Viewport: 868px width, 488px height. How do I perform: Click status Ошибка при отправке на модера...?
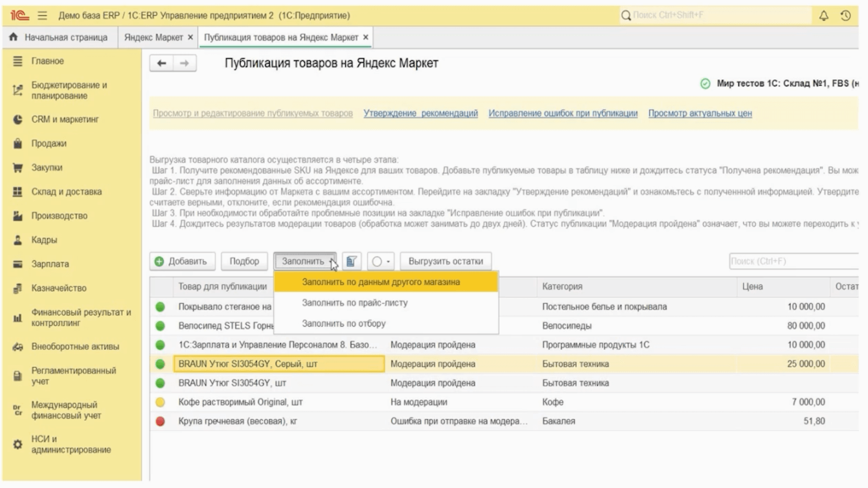[x=459, y=421]
